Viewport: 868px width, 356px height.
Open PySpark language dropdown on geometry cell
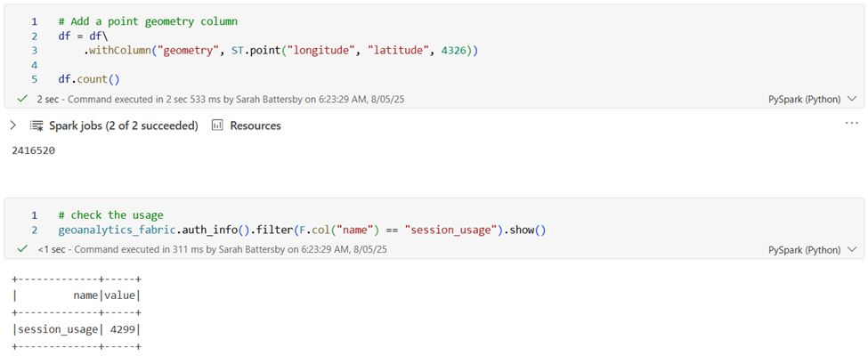point(812,99)
